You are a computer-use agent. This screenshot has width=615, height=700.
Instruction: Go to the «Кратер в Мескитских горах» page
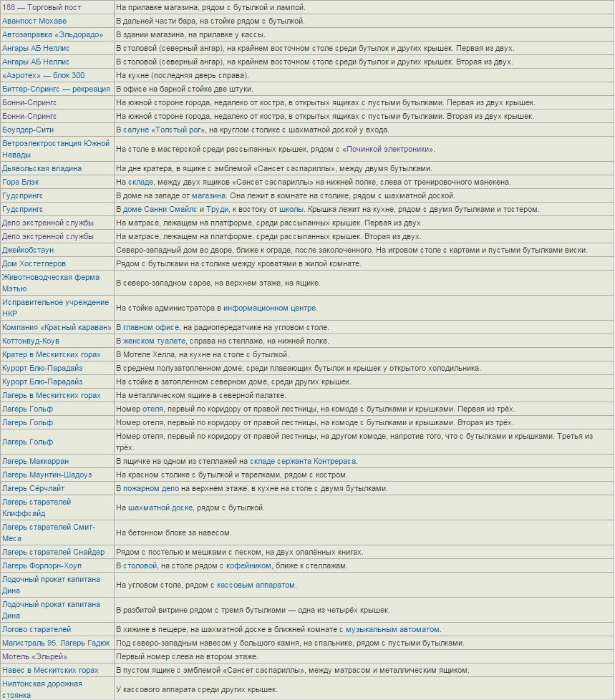coord(52,355)
